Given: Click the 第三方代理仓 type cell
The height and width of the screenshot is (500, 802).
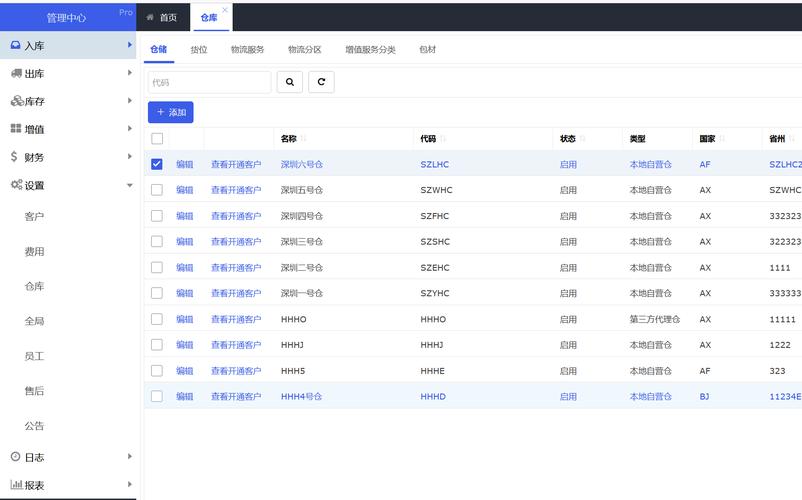Looking at the screenshot, I should [655, 319].
